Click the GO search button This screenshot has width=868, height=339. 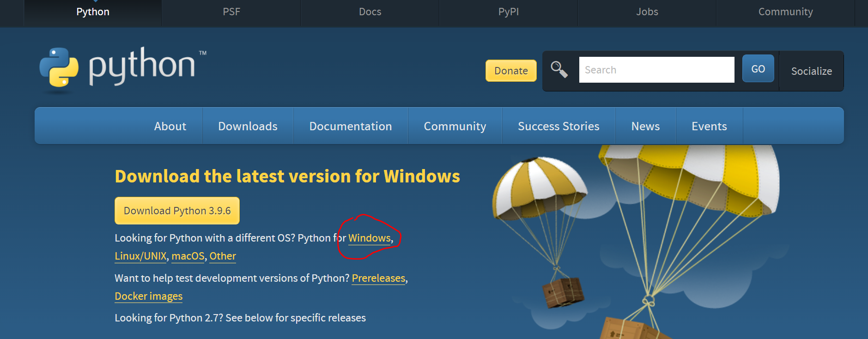click(758, 69)
